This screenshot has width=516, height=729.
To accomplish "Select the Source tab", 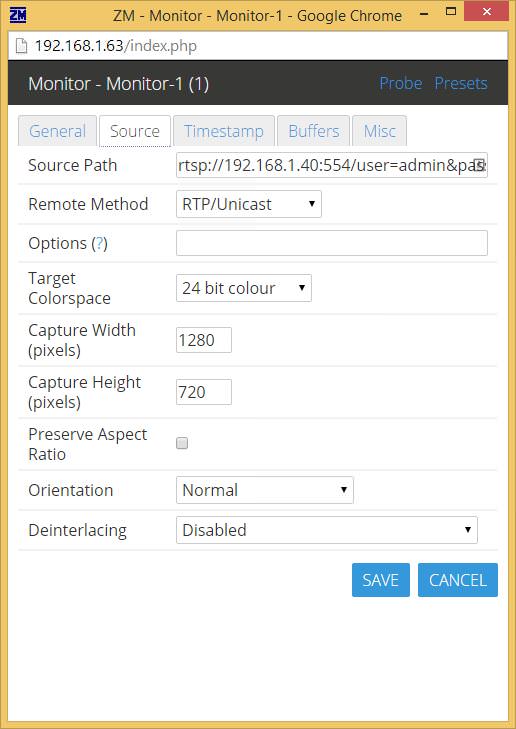I will (x=135, y=131).
